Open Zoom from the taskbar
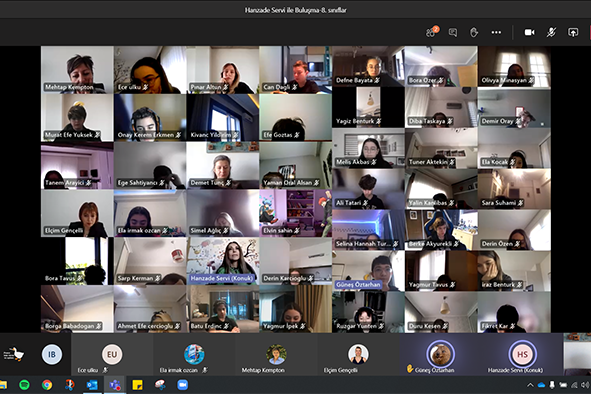The width and height of the screenshot is (591, 394). pyautogui.click(x=182, y=385)
